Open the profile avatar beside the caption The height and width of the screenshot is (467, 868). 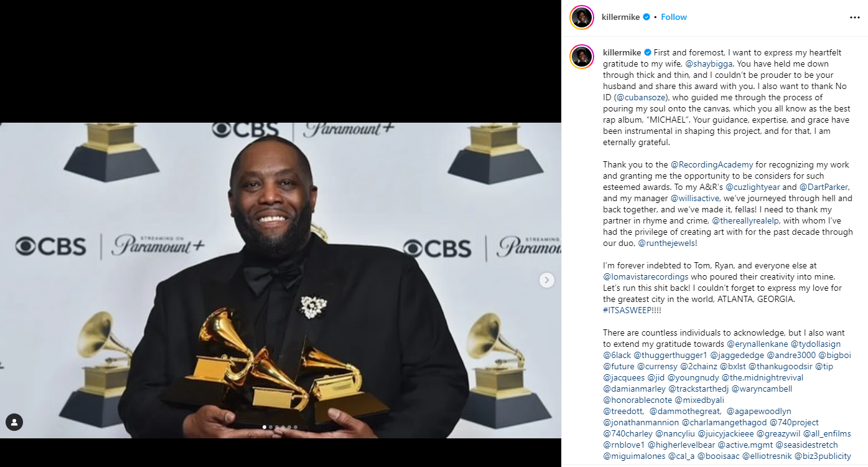coord(581,57)
